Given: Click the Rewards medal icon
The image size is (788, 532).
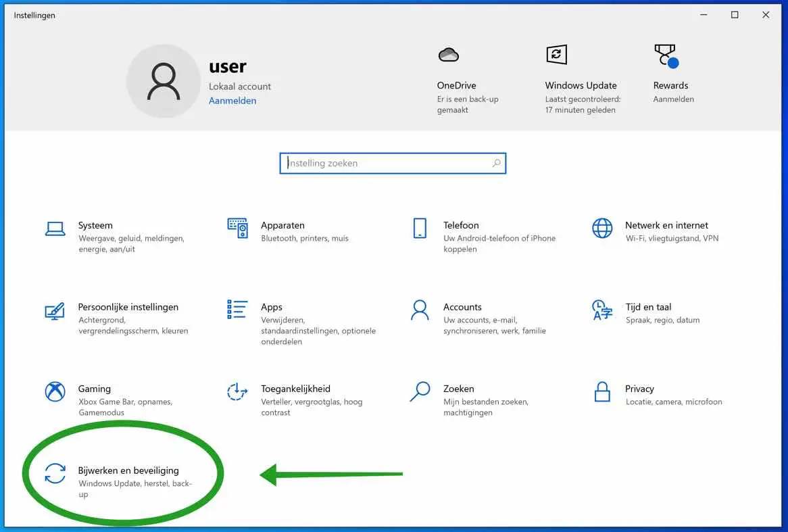Looking at the screenshot, I should 666,56.
